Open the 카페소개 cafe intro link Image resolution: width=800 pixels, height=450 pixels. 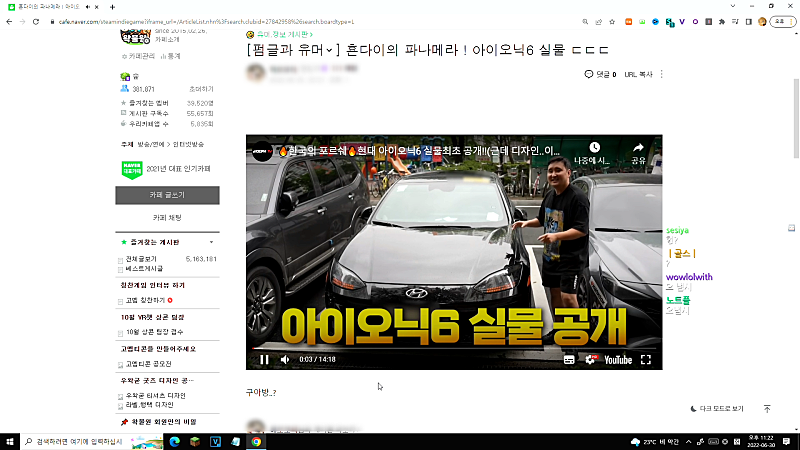167,39
